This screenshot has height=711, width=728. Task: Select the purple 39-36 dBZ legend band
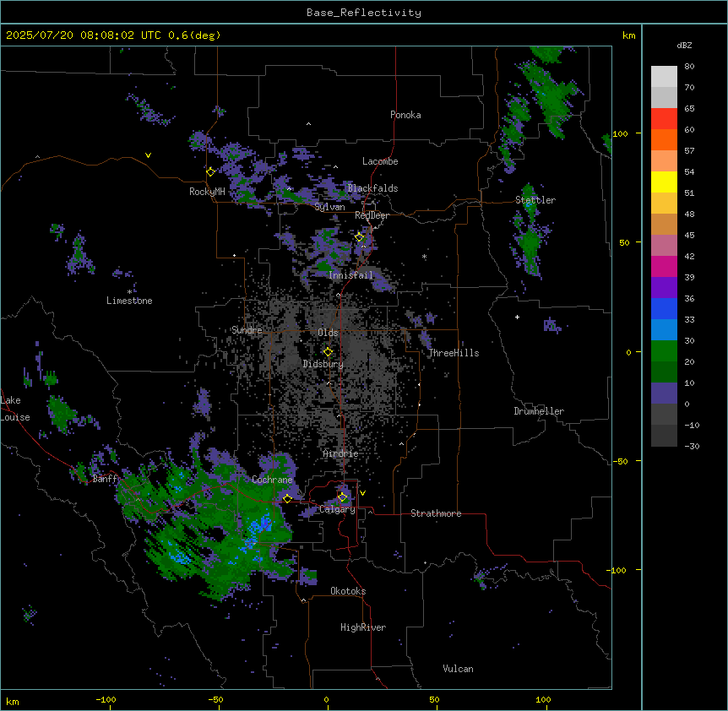[664, 288]
